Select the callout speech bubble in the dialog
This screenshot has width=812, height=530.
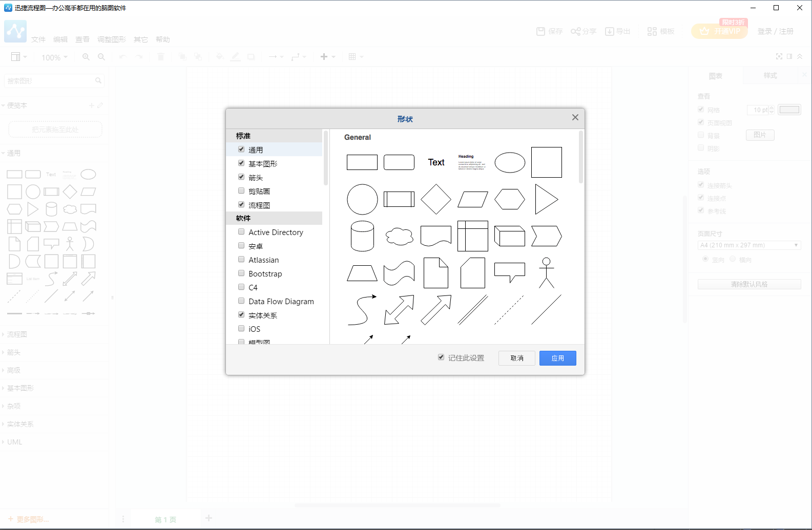pos(510,273)
